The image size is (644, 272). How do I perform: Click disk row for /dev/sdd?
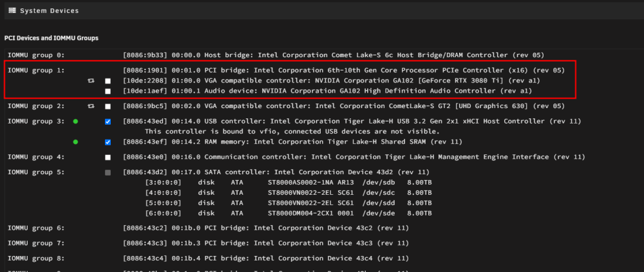coord(289,203)
